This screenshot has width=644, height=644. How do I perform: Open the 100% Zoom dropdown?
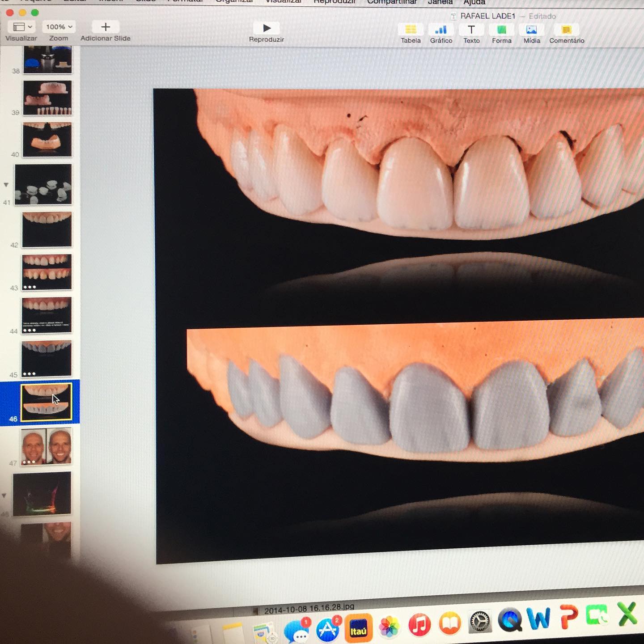coord(59,27)
